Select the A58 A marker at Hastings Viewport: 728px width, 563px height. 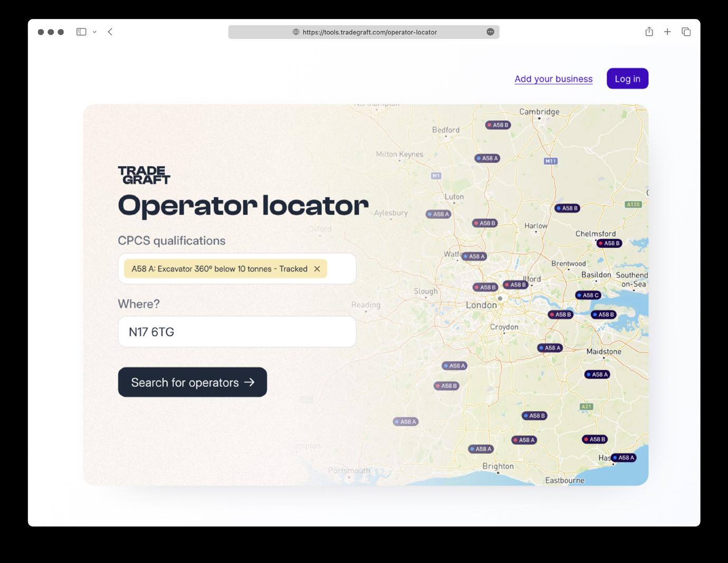623,458
